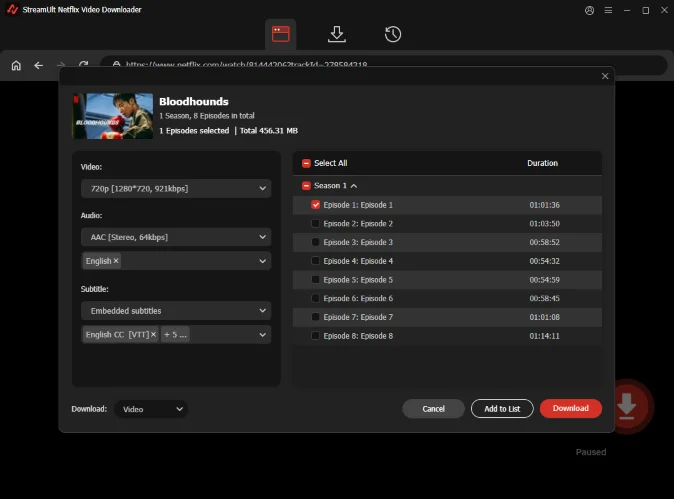The width and height of the screenshot is (674, 499).
Task: Uncheck Episode 1 checkbox
Action: (x=316, y=205)
